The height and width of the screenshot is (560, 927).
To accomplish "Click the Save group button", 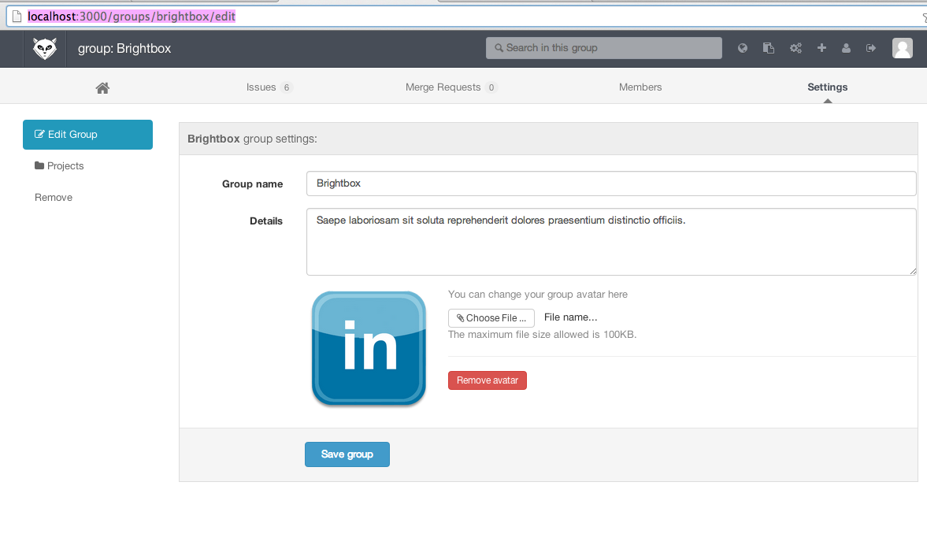I will (347, 454).
